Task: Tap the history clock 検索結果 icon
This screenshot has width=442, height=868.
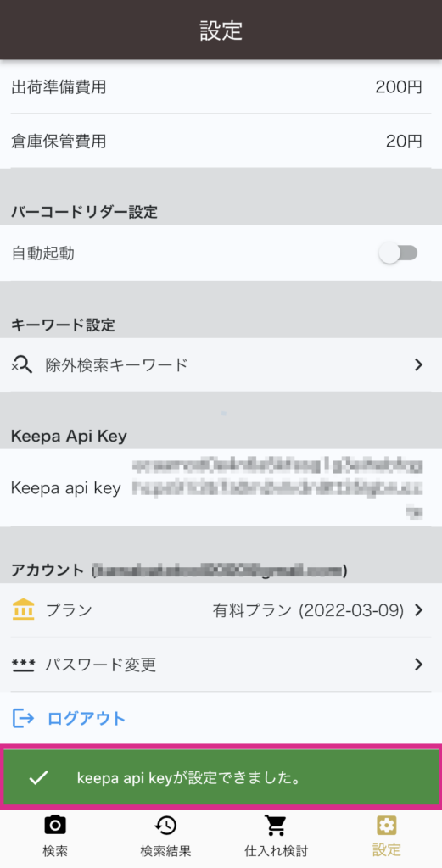Action: click(165, 826)
